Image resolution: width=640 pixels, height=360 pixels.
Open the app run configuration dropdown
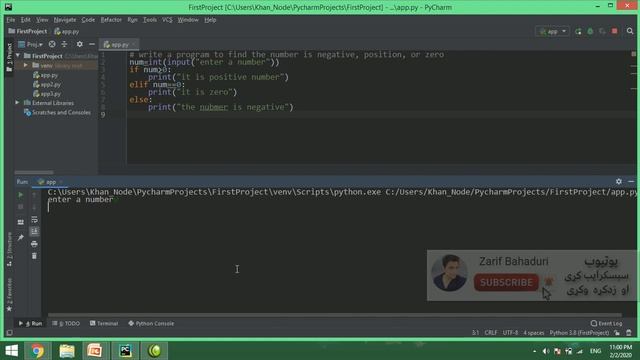pyautogui.click(x=553, y=31)
